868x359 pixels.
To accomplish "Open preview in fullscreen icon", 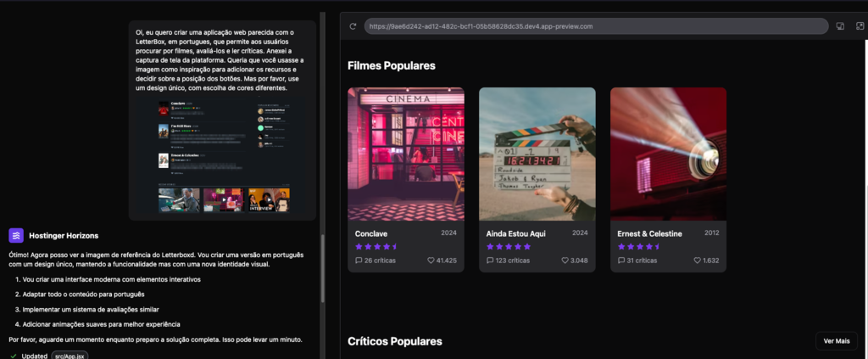I will point(860,26).
